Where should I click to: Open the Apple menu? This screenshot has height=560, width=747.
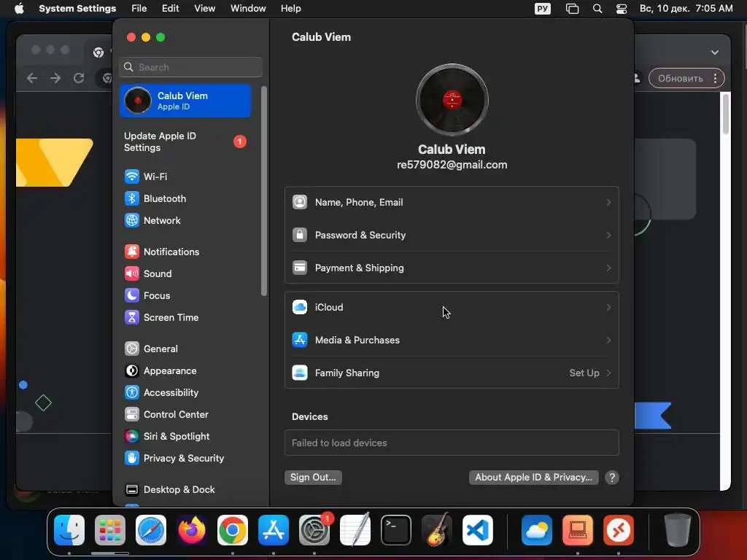(x=19, y=9)
